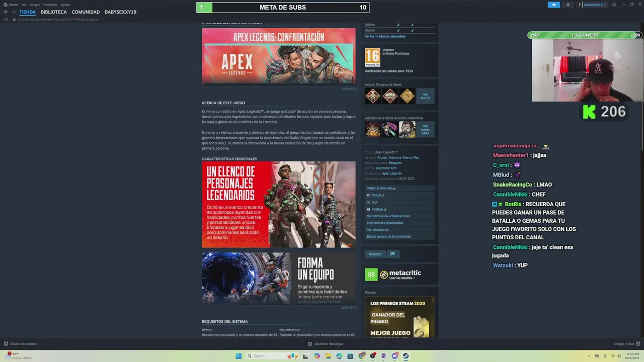This screenshot has height=362, width=644.
Task: Open the Ver discusiones link
Action: (x=378, y=230)
